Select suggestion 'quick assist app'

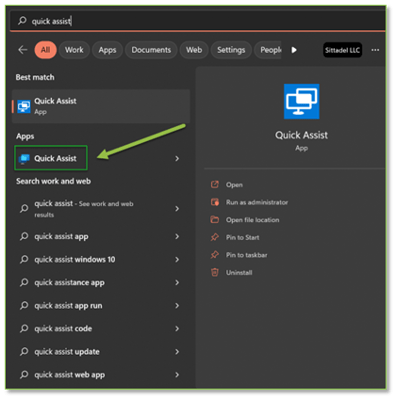pos(61,236)
